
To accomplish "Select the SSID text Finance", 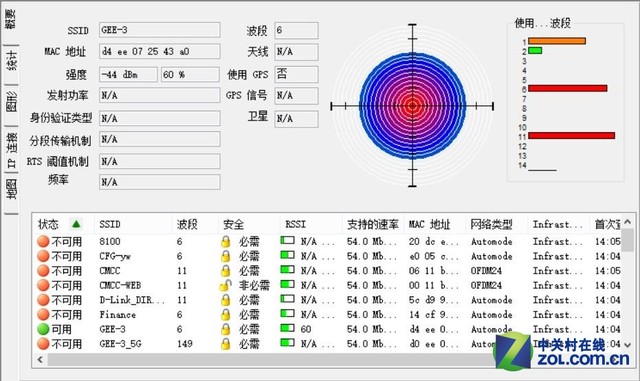I will (118, 314).
